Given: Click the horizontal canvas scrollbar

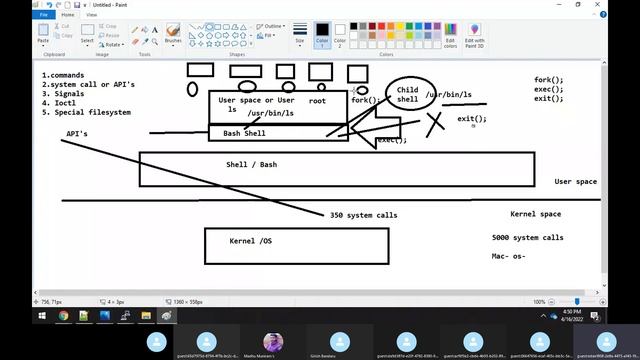Looking at the screenshot, I should [312, 293].
